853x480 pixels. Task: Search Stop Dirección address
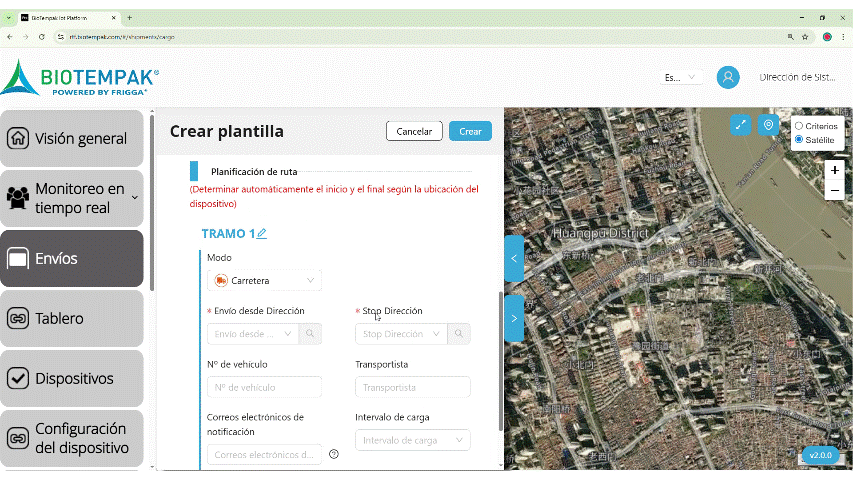pos(459,334)
